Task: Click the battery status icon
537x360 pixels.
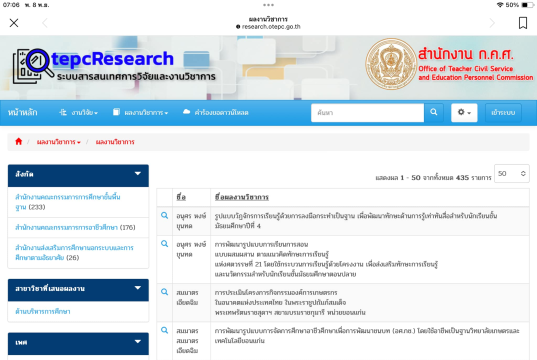Action: [528, 5]
